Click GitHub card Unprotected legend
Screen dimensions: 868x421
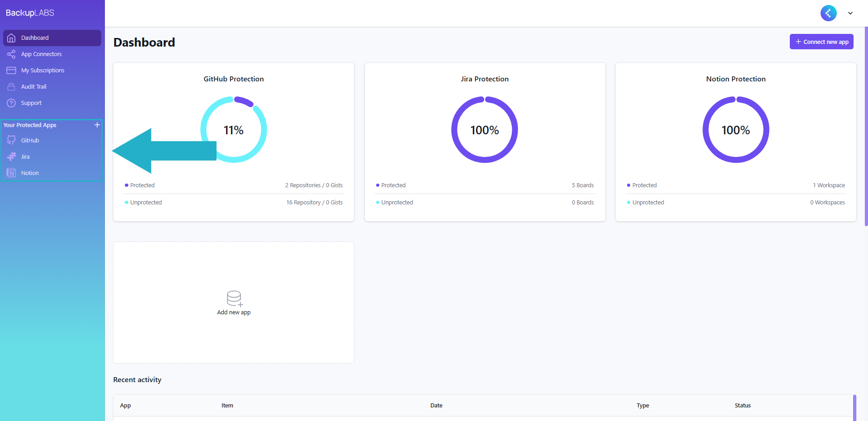point(143,203)
